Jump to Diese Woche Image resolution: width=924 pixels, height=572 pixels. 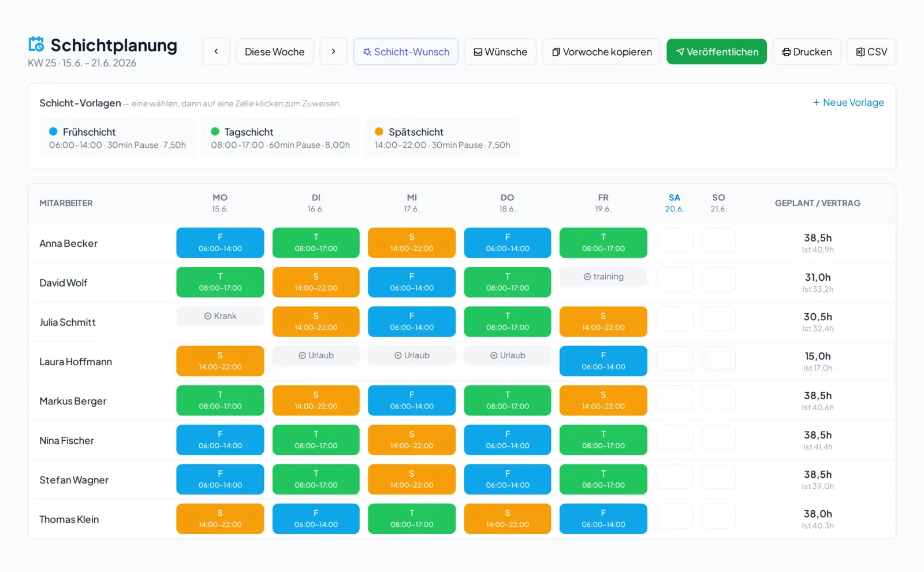coord(275,51)
